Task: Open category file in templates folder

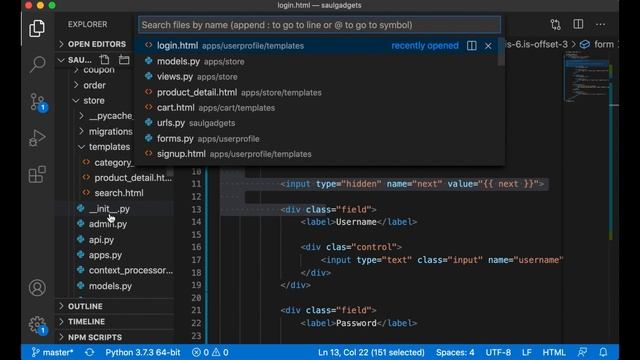Action: (x=113, y=162)
